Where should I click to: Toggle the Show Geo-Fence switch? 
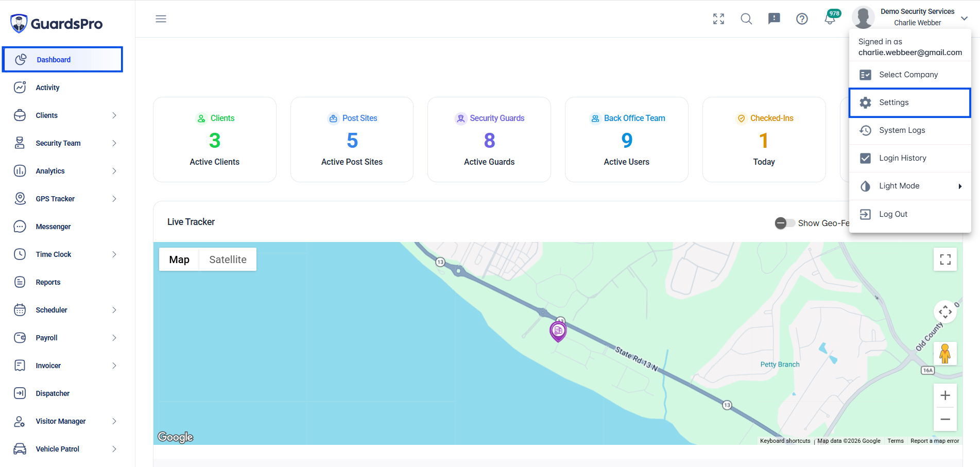785,223
